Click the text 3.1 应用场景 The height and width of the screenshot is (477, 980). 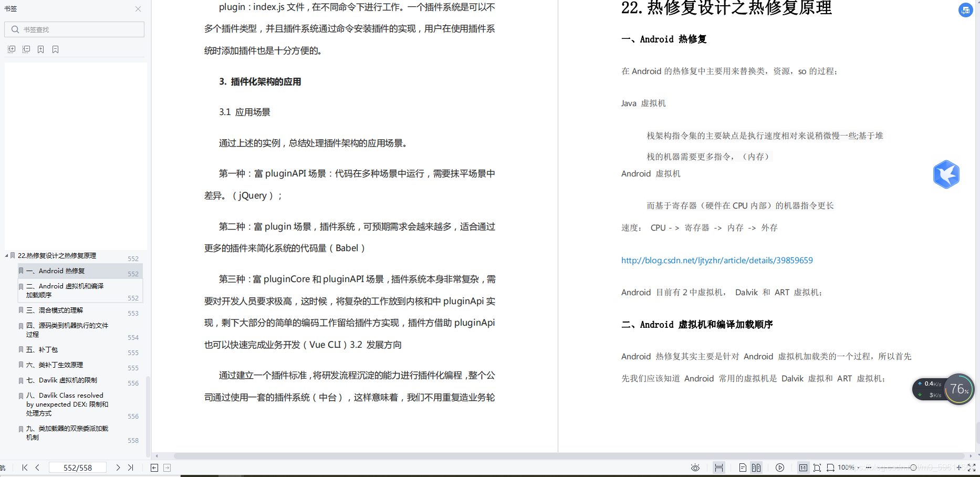245,112
